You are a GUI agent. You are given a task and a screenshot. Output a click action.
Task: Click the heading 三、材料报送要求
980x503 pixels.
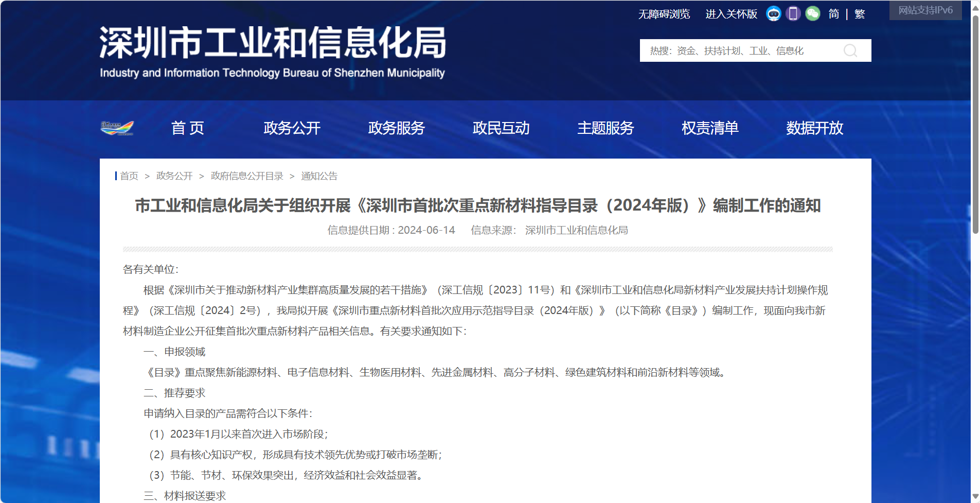tap(185, 496)
